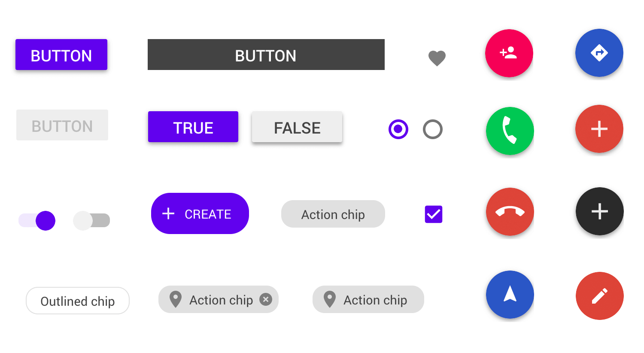Remove the Action chip via its X icon

pyautogui.click(x=266, y=299)
